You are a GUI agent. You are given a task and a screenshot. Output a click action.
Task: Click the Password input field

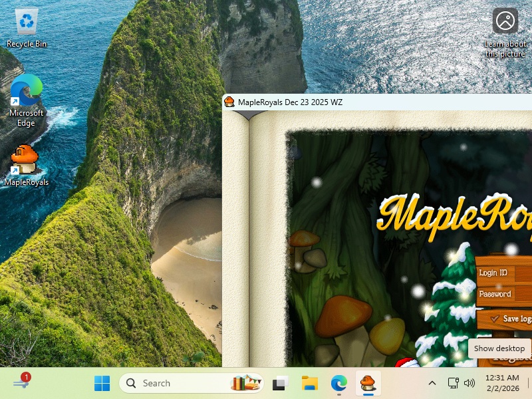click(523, 294)
